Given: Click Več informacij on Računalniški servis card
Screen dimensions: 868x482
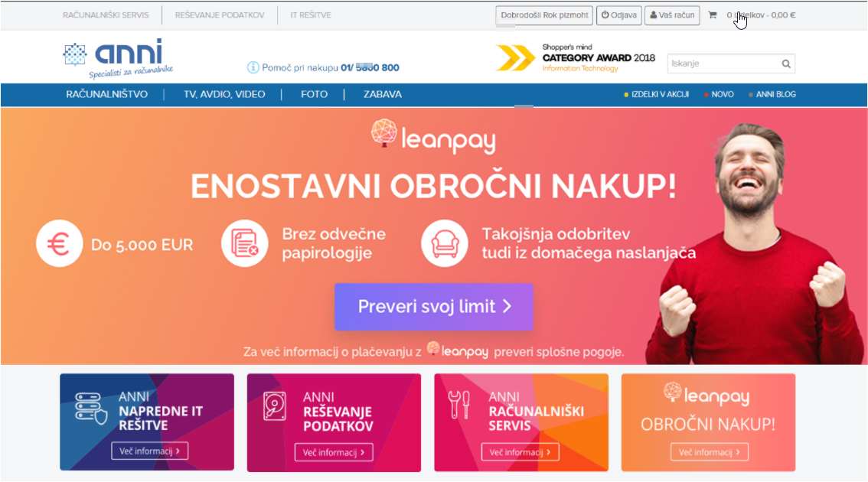Looking at the screenshot, I should [520, 452].
